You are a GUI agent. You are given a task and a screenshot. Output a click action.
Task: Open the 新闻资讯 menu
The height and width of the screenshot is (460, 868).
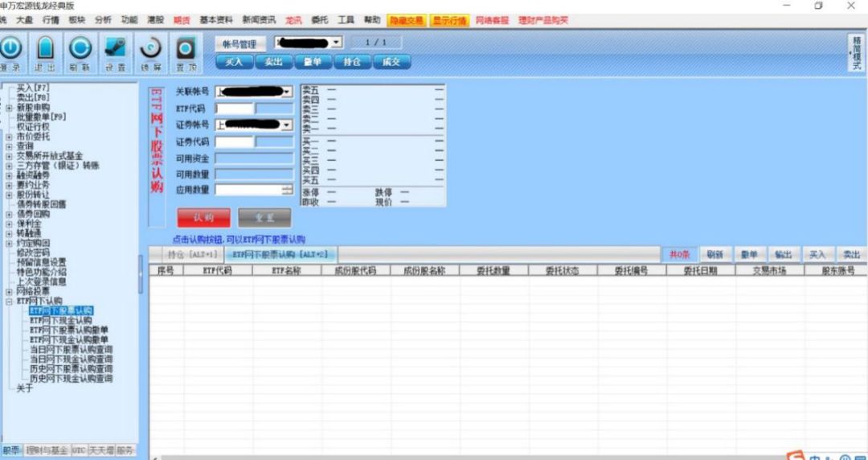[x=259, y=20]
